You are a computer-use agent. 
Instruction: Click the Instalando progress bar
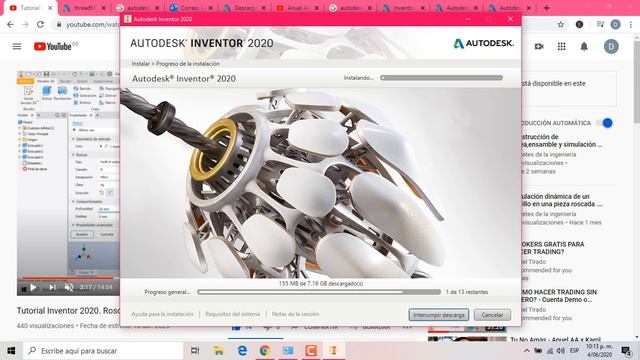click(441, 78)
